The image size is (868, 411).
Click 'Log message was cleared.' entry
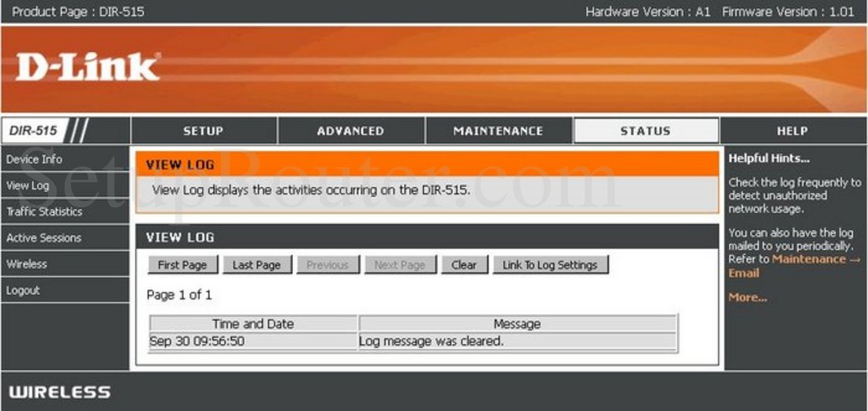431,342
